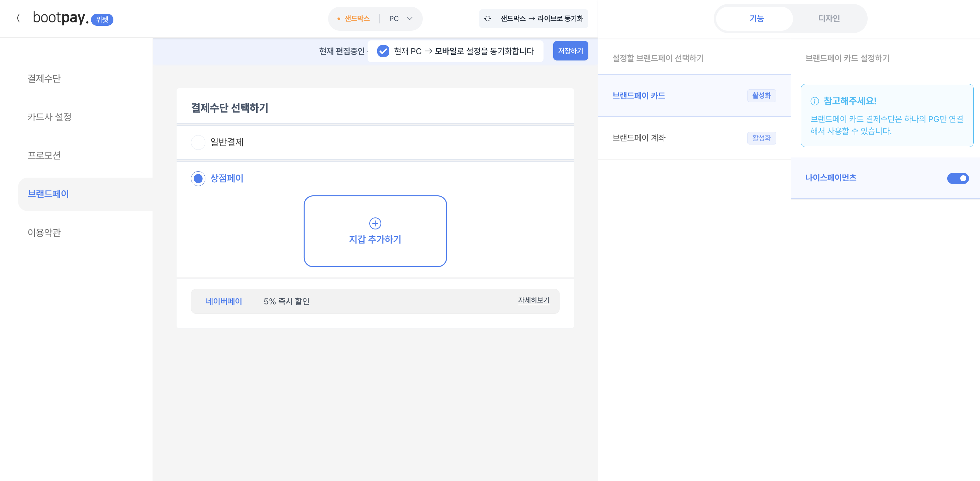This screenshot has width=980, height=481.
Task: Click the back arrow next to the bootpay logo
Action: click(18, 18)
